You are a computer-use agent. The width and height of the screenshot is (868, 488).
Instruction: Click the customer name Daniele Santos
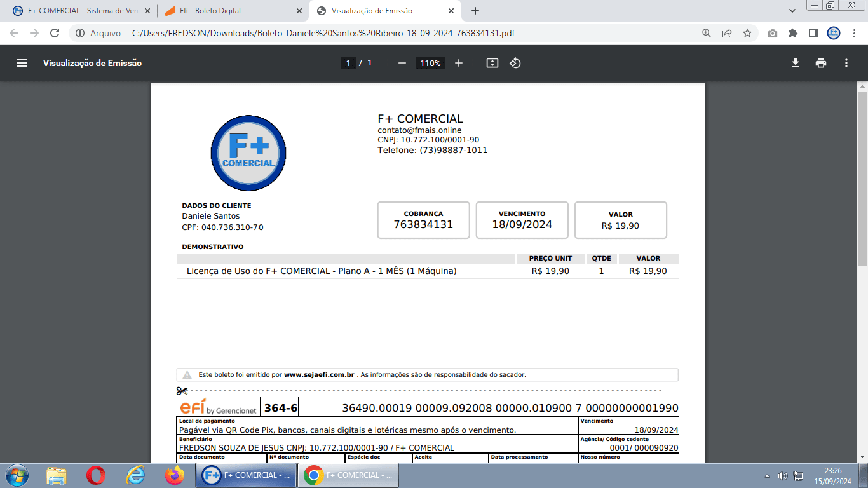211,216
